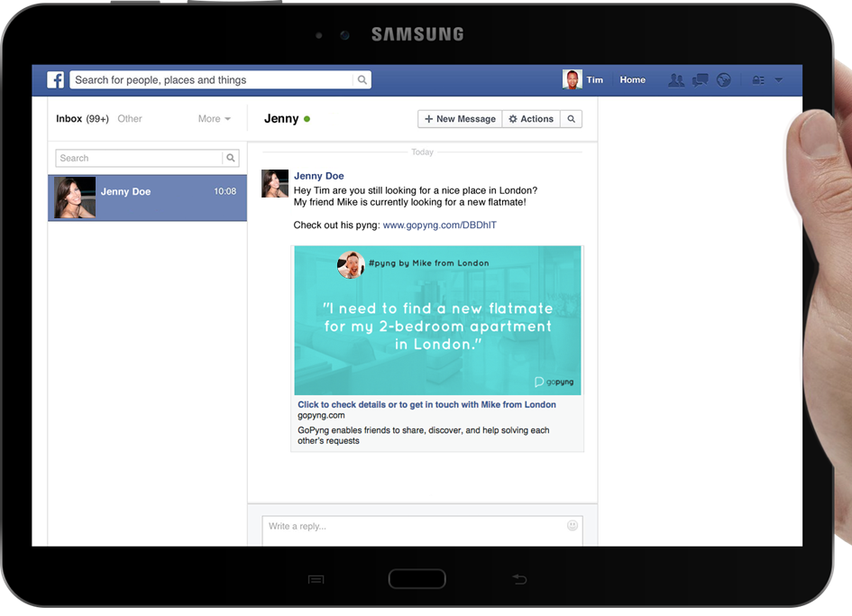Tap the tablet back key

pyautogui.click(x=520, y=579)
